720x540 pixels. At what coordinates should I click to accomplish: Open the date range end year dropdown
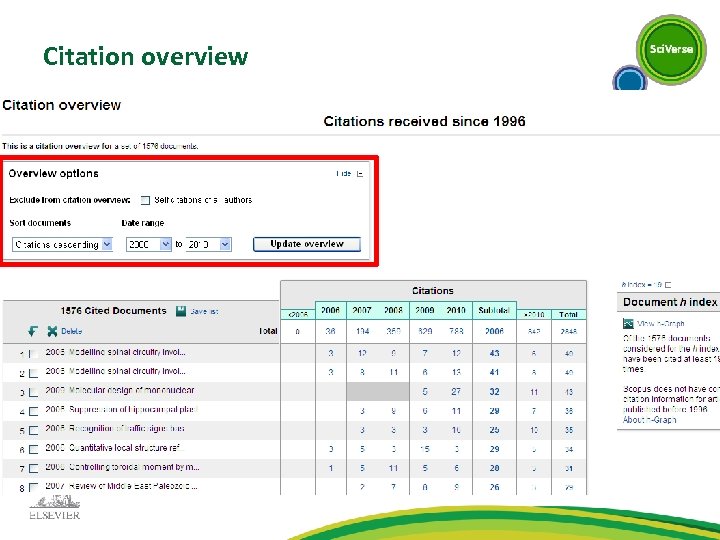click(x=208, y=244)
